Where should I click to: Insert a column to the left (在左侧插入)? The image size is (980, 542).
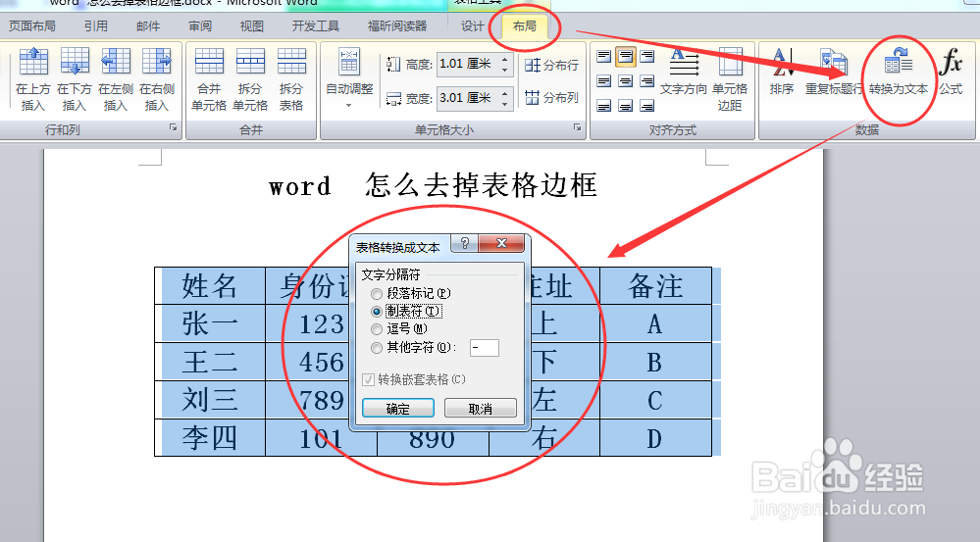[116, 78]
